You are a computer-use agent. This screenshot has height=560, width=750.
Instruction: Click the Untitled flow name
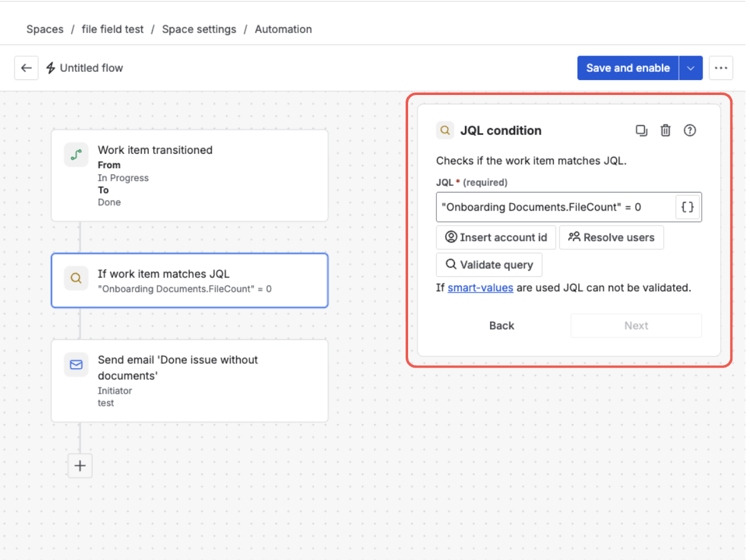tap(91, 68)
